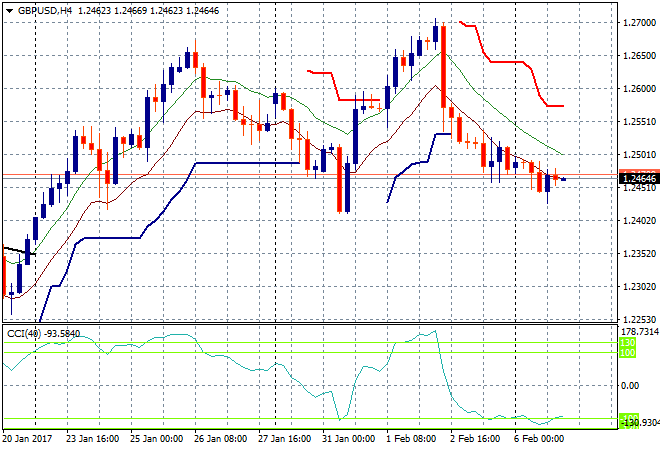Click the 1.25510 price axis label
Viewport: 660px width, 450px height.
(639, 122)
